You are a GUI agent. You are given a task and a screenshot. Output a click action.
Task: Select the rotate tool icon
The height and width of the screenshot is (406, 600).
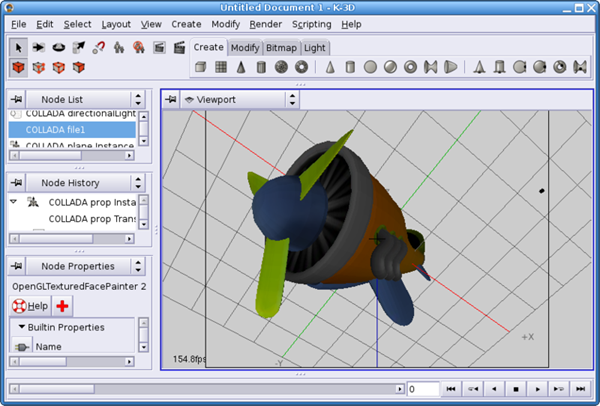click(59, 47)
